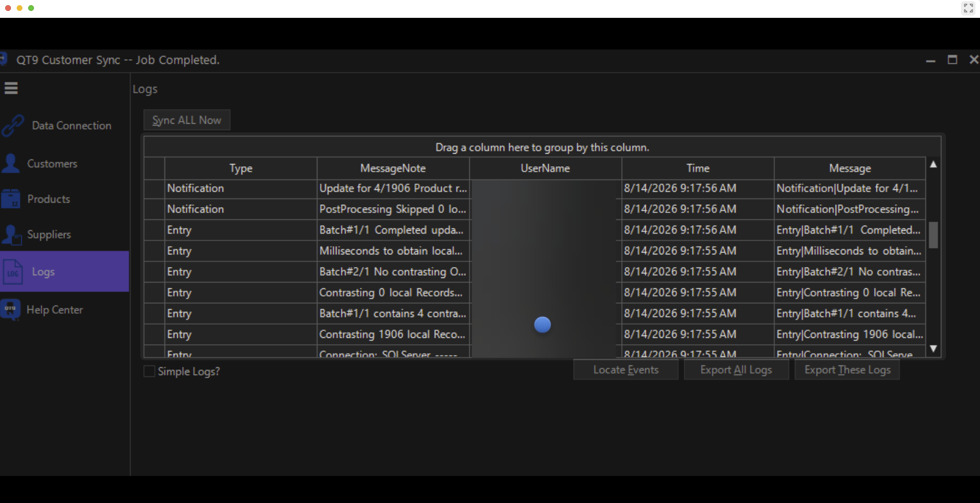Click 'Entry|Batch#1/1 contains 4...' Message cell
Image resolution: width=980 pixels, height=503 pixels.
849,313
